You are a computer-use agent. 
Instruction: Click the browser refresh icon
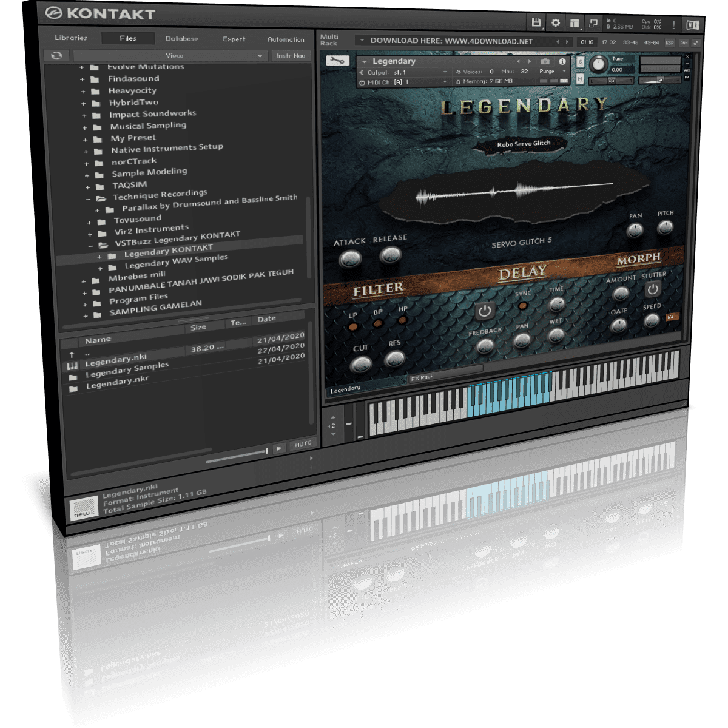[56, 55]
